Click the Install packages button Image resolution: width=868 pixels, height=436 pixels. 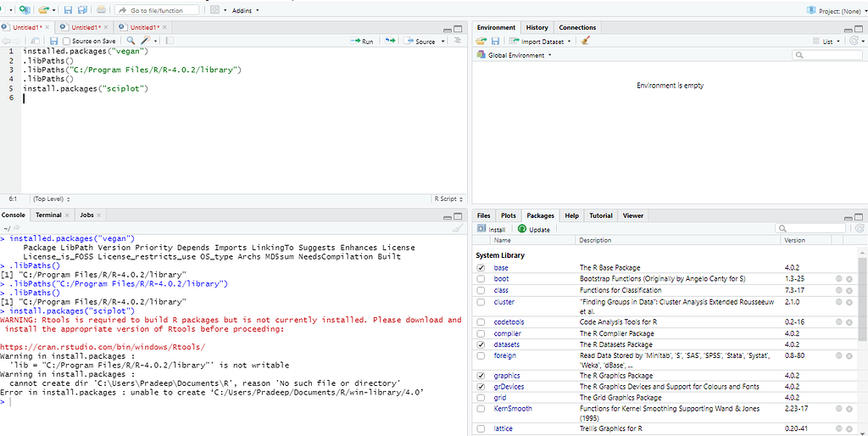click(x=492, y=229)
